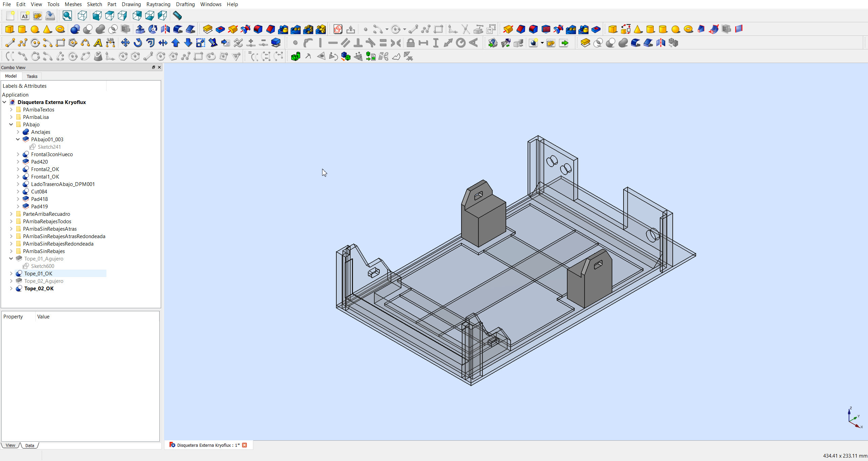Click the Raytracing green arrow export icon
Viewport: 868px width, 461px height.
tap(564, 43)
